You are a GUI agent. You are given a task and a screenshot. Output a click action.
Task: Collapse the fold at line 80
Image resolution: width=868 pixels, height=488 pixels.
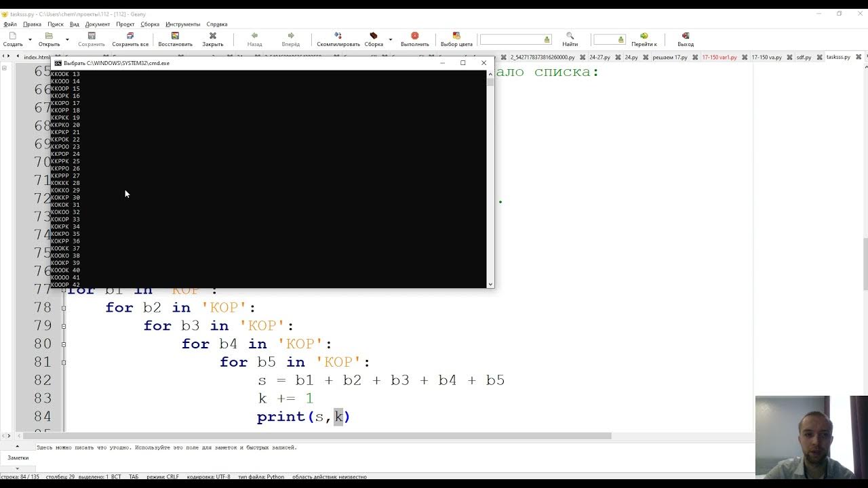64,344
